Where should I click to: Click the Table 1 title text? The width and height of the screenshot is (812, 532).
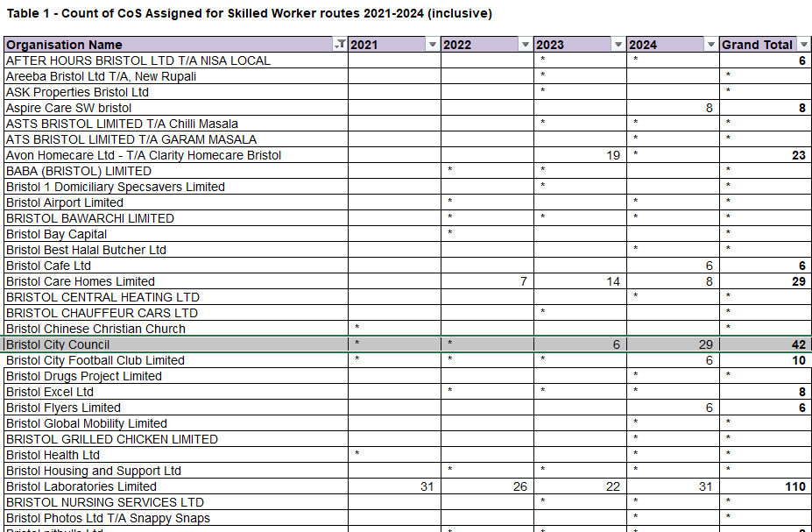point(249,13)
